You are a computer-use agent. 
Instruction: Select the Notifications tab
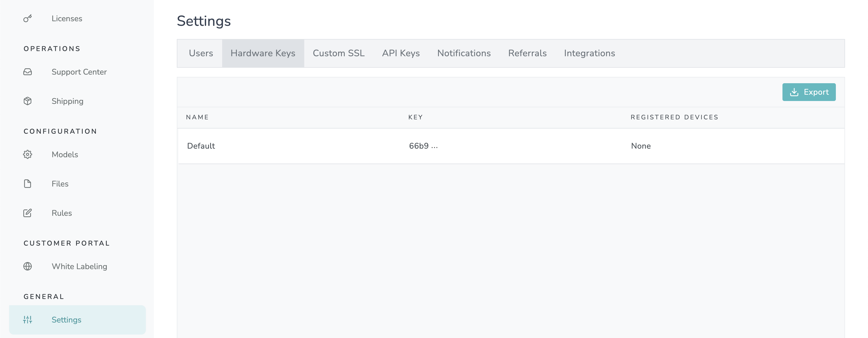click(x=464, y=53)
